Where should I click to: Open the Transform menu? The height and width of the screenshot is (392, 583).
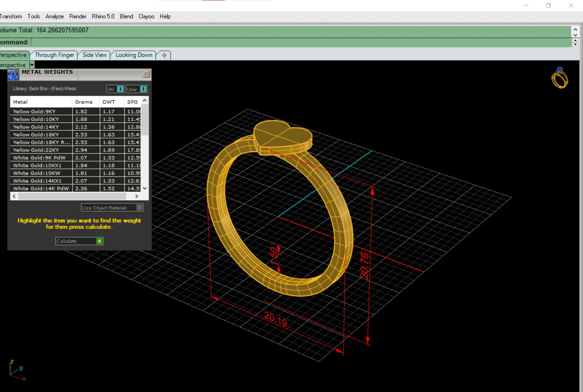click(11, 17)
